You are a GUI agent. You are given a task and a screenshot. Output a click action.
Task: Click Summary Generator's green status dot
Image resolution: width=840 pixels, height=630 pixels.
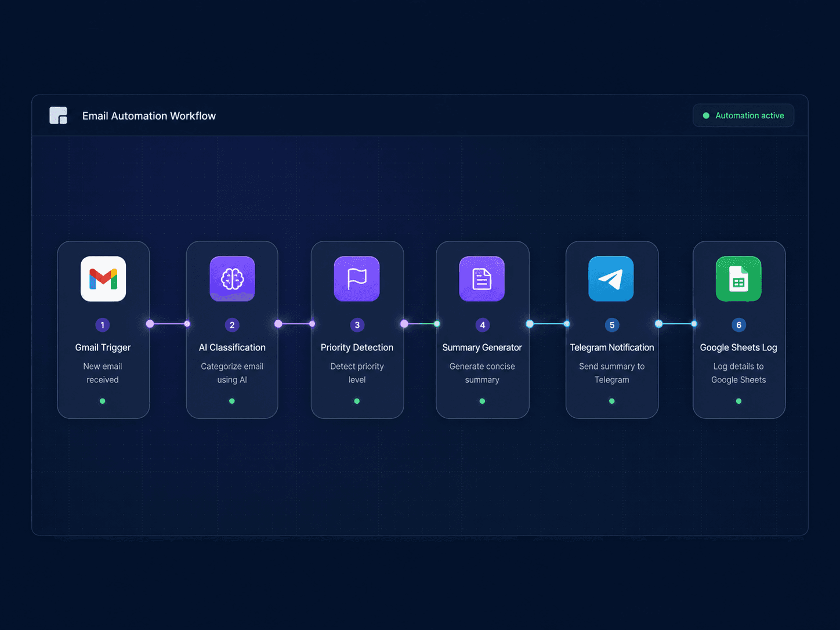482,401
